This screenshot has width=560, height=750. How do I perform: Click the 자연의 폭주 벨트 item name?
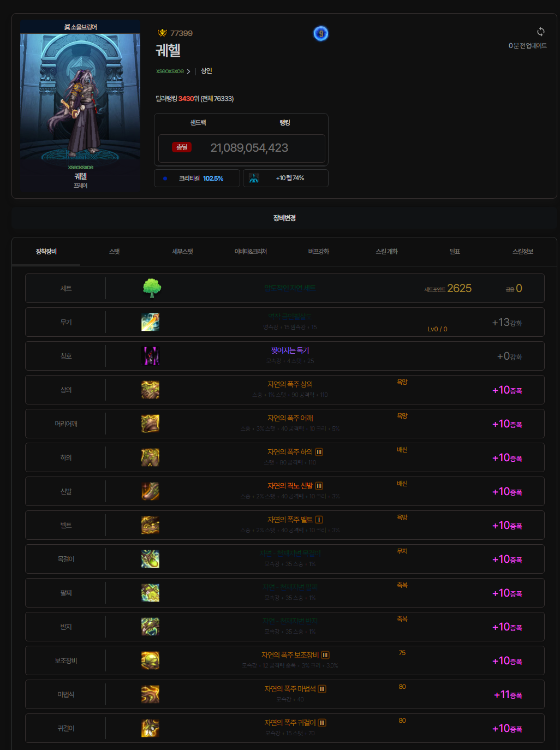coord(290,520)
